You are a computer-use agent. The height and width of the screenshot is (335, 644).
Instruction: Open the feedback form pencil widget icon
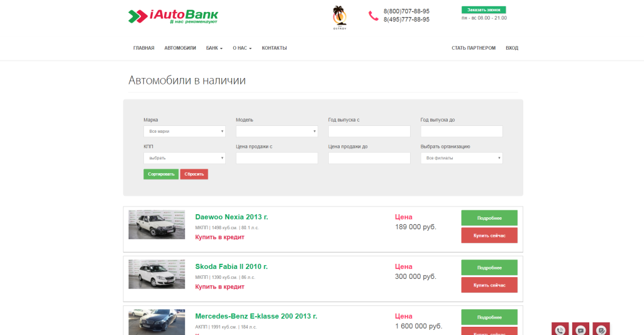pos(601,329)
